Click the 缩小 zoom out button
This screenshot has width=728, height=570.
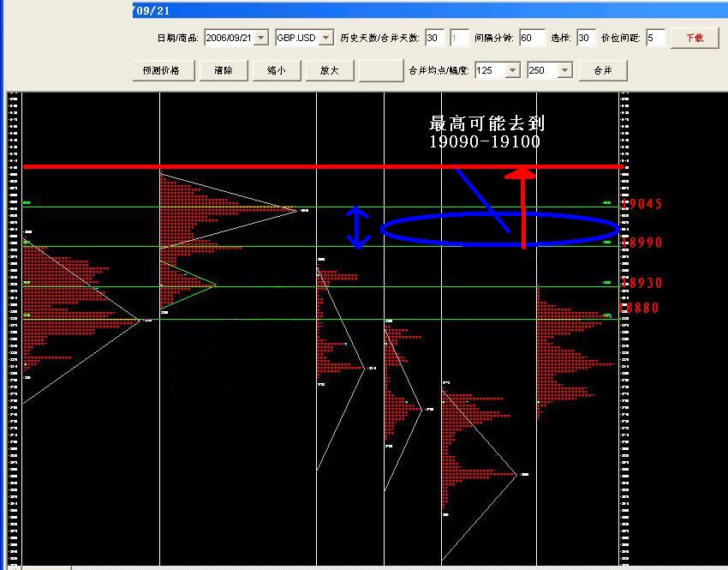277,70
